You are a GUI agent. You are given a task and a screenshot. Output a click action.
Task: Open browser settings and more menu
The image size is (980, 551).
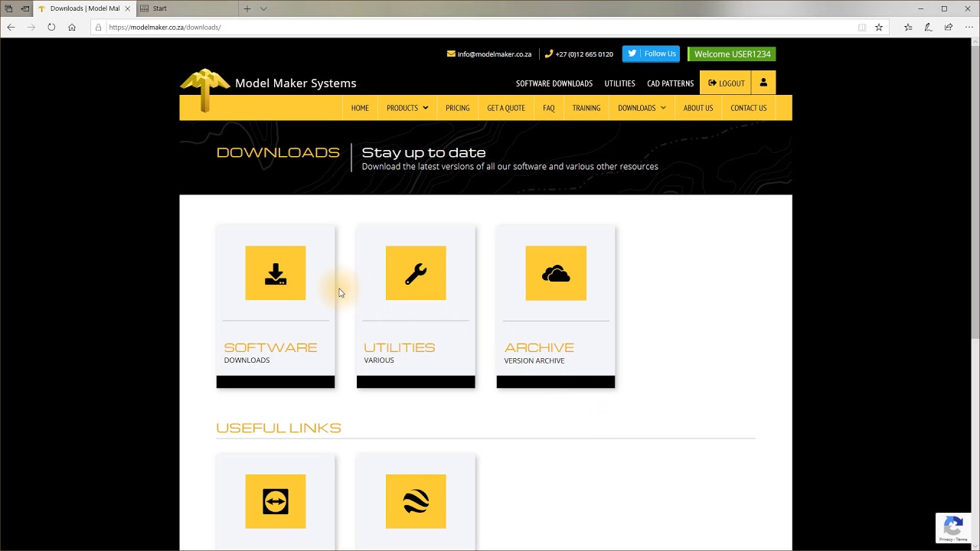coord(968,27)
